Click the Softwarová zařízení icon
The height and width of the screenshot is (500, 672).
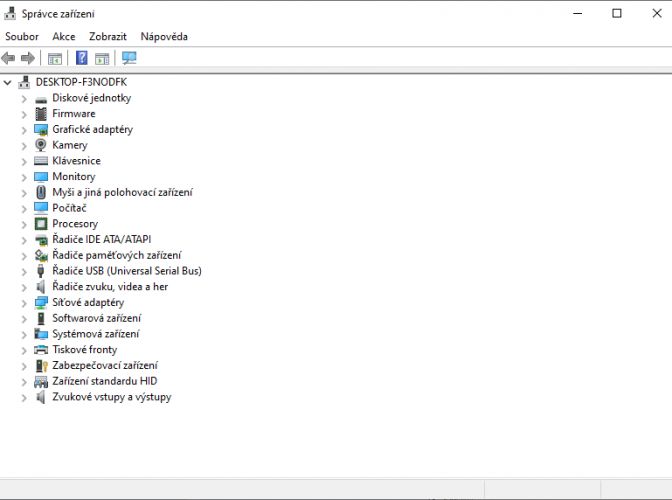click(41, 318)
